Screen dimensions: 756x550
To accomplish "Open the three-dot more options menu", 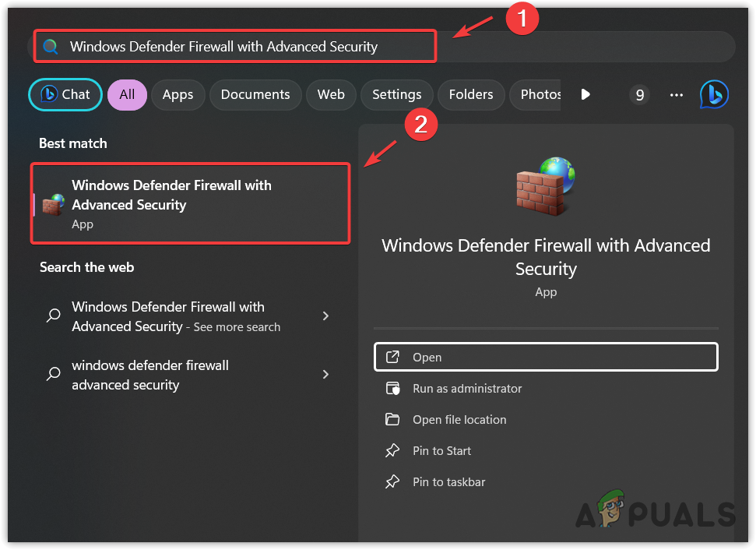I will (x=677, y=95).
